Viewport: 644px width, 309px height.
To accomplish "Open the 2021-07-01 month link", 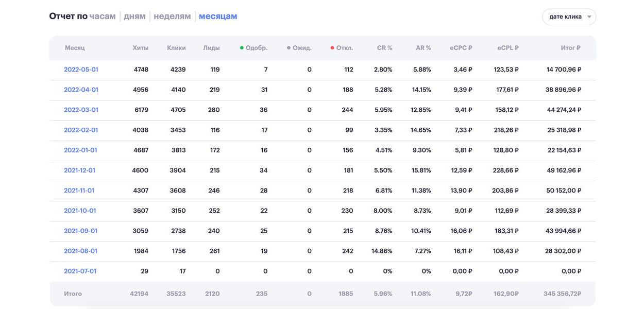I will coord(80,271).
